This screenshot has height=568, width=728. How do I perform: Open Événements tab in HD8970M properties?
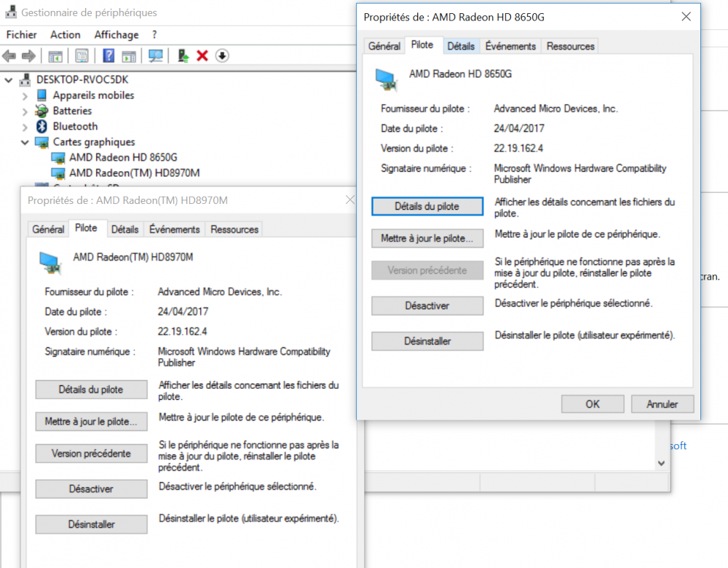pos(174,229)
